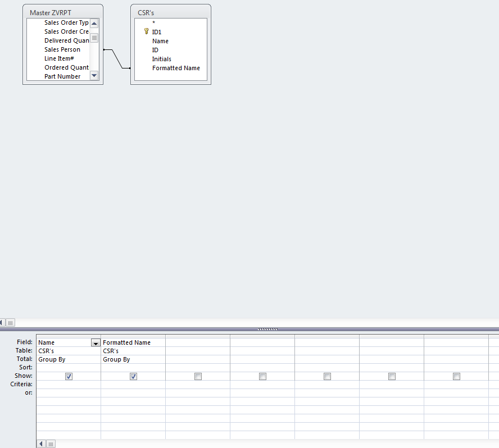Click the or cell for Name column
Image resolution: width=499 pixels, height=448 pixels.
tap(69, 393)
